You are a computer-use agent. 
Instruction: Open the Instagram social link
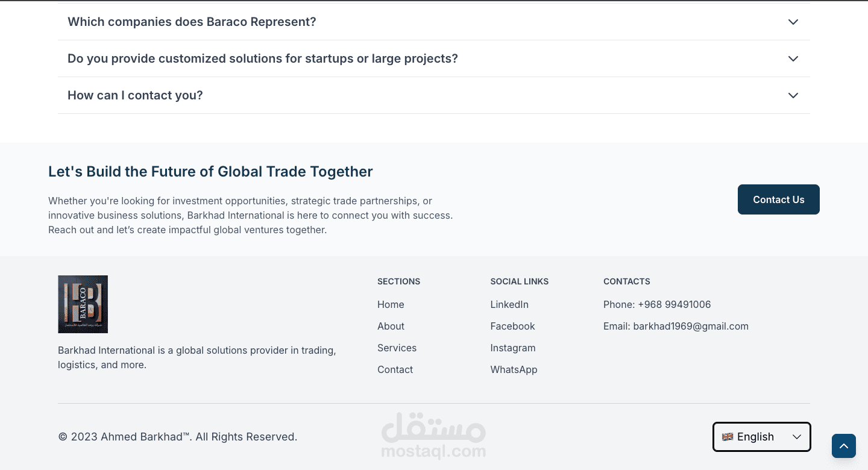pyautogui.click(x=512, y=348)
